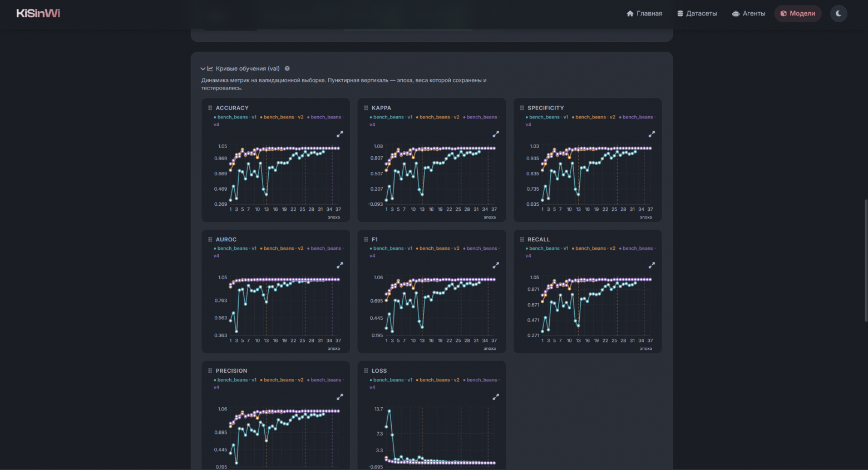
Task: Open the Агенты navigation item
Action: [x=748, y=13]
